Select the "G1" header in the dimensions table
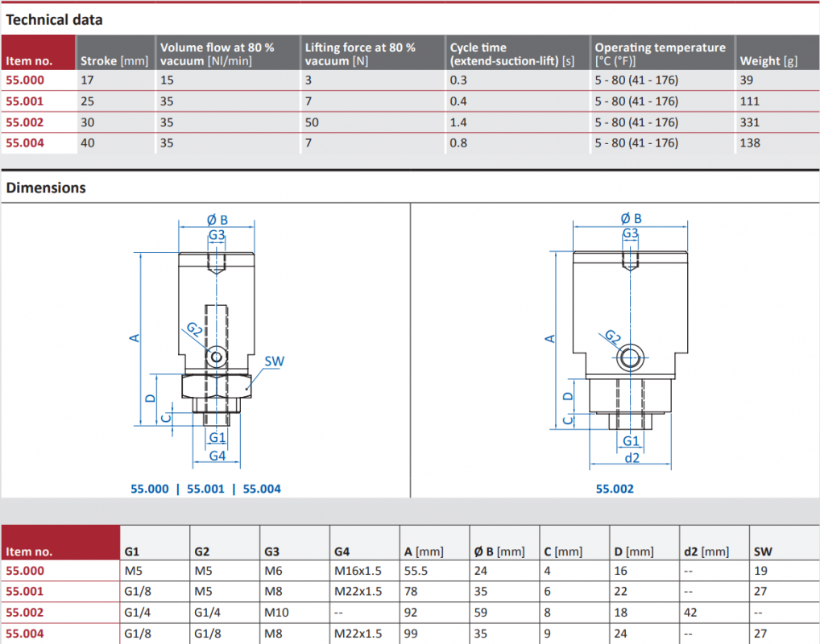The height and width of the screenshot is (644, 820). (x=132, y=551)
